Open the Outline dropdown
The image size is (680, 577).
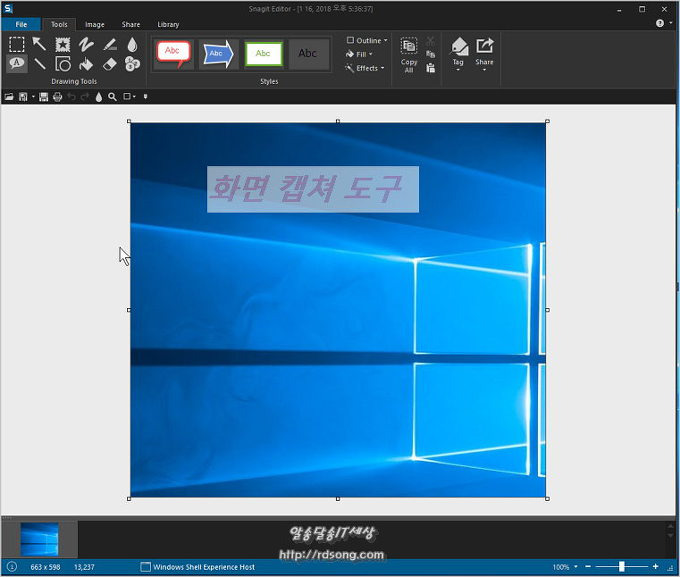click(367, 40)
